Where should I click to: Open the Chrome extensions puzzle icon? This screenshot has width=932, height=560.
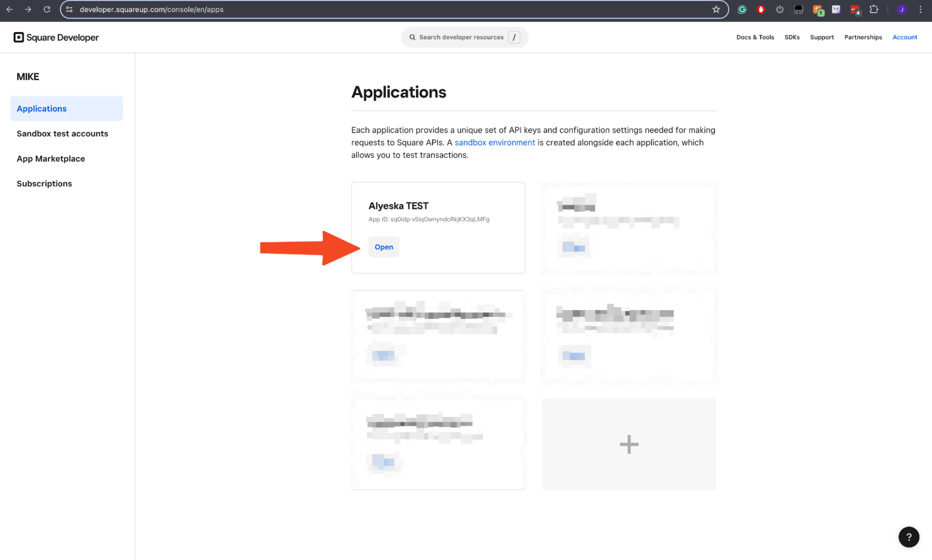(x=874, y=9)
